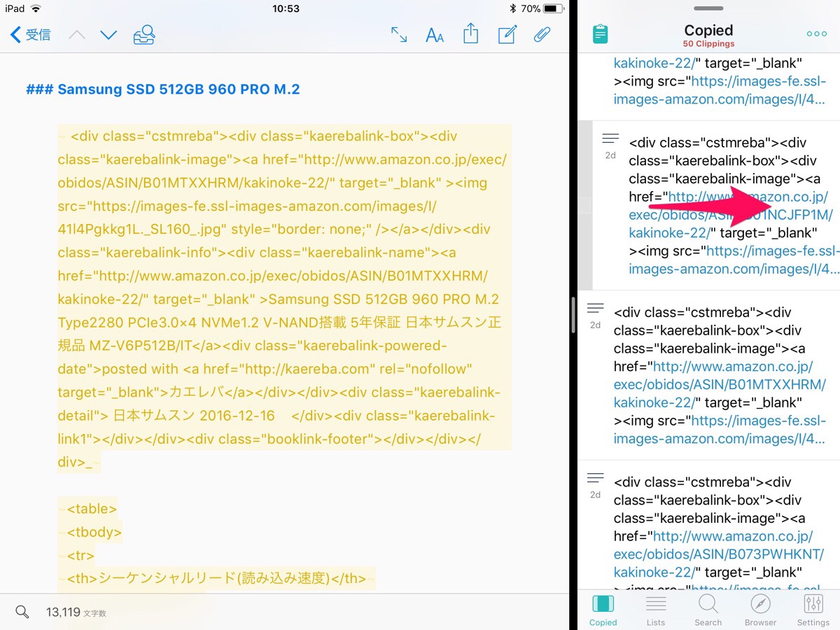Screen dimensions: 840x630
Task: Tap the paperclip attachment icon
Action: click(542, 34)
